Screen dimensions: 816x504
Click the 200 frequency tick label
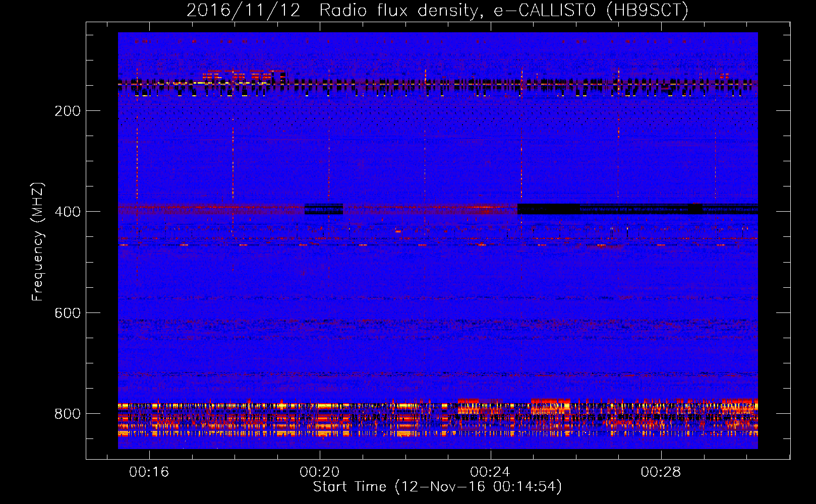click(x=68, y=111)
